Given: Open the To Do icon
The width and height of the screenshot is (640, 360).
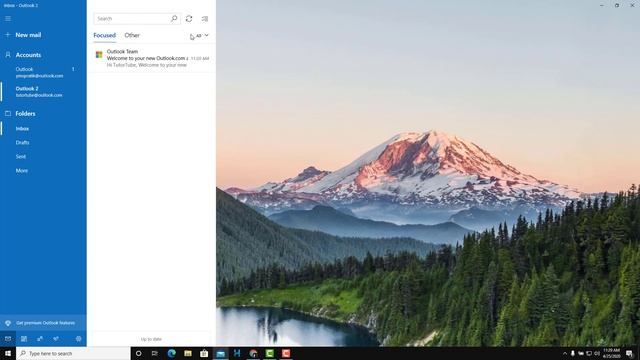Looking at the screenshot, I should pos(56,339).
